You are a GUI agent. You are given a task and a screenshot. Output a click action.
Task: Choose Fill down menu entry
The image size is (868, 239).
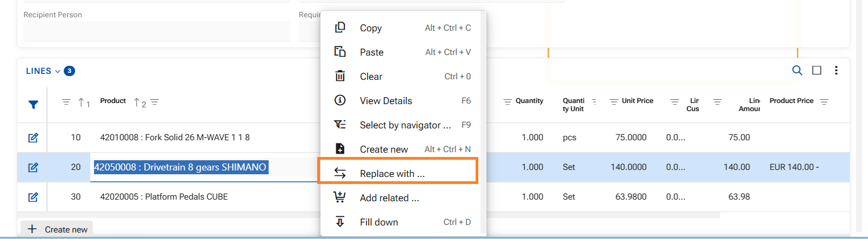tap(379, 222)
